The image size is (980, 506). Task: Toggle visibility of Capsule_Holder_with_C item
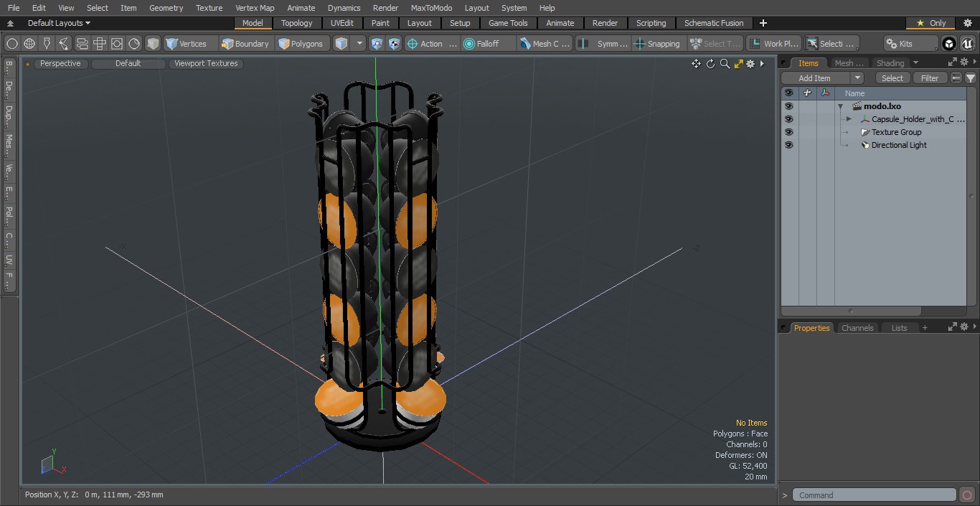pos(789,119)
